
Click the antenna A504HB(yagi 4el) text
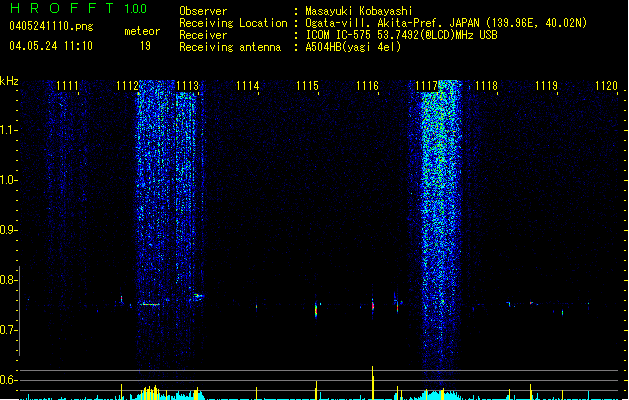click(353, 47)
